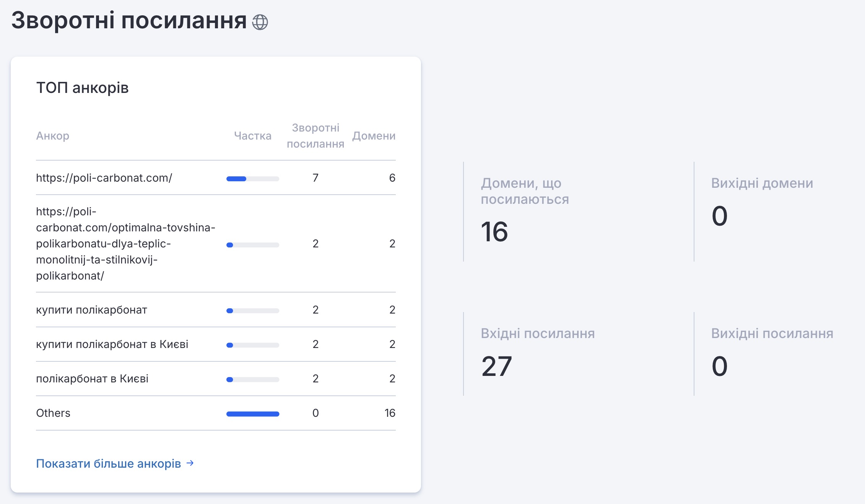The image size is (865, 504).
Task: Click the full share bar in Others row
Action: 252,414
